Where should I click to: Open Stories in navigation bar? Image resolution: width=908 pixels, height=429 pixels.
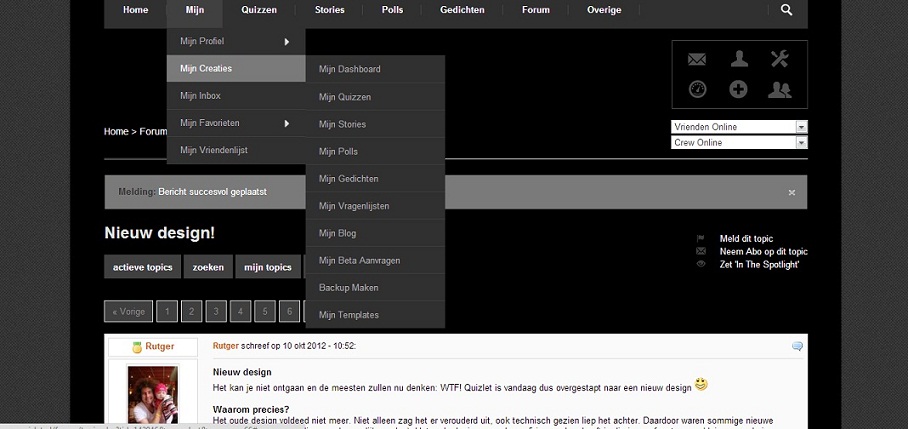pyautogui.click(x=329, y=10)
